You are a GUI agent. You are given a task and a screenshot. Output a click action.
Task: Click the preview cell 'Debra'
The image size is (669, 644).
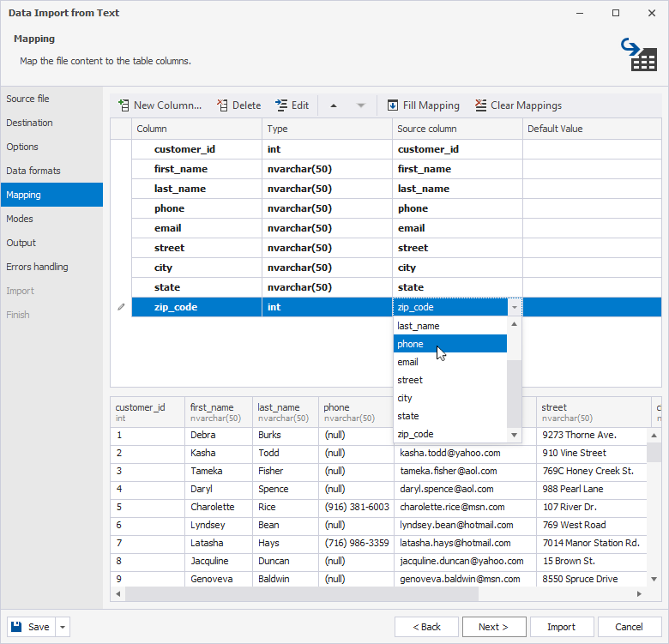point(219,435)
